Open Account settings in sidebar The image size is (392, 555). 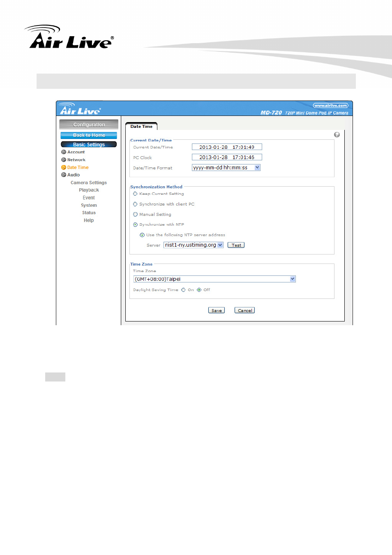(x=76, y=152)
